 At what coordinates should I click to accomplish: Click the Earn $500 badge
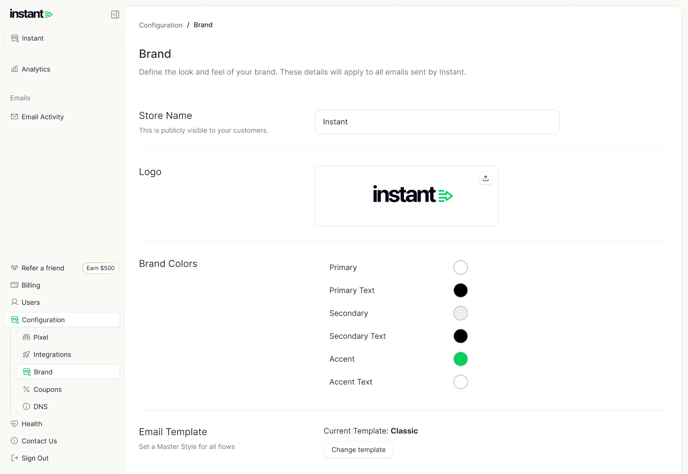100,268
